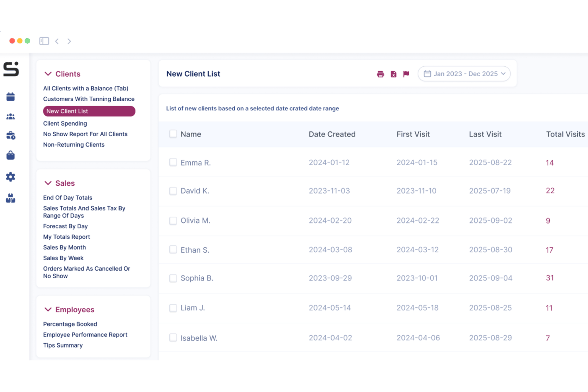Toggle the window sidebar panel icon
This screenshot has width=588, height=392.
[x=44, y=41]
